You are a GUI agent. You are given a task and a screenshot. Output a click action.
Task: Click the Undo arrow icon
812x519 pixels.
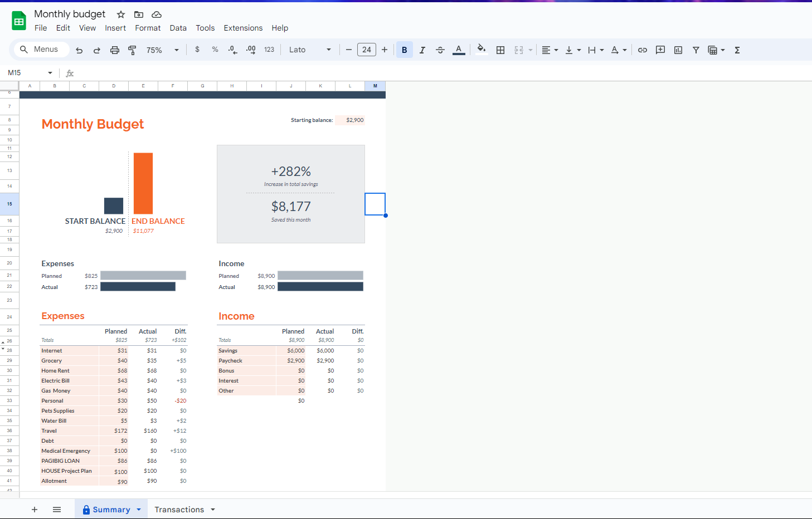(x=79, y=50)
